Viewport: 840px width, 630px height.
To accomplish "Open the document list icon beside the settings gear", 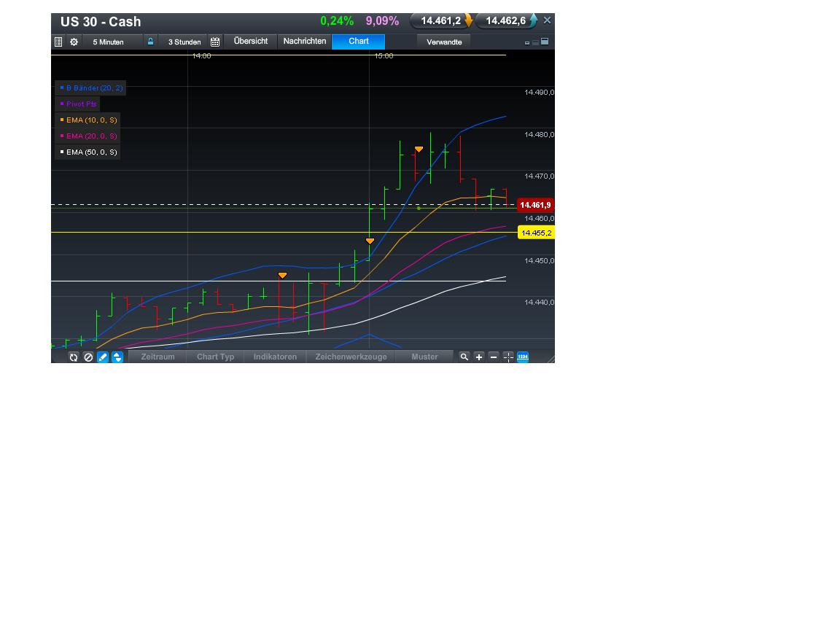I will [x=58, y=42].
